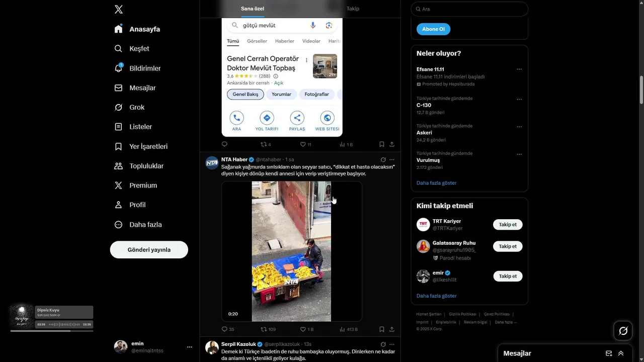Share the NTA Haber post
This screenshot has height=362, width=644.
coord(392,329)
